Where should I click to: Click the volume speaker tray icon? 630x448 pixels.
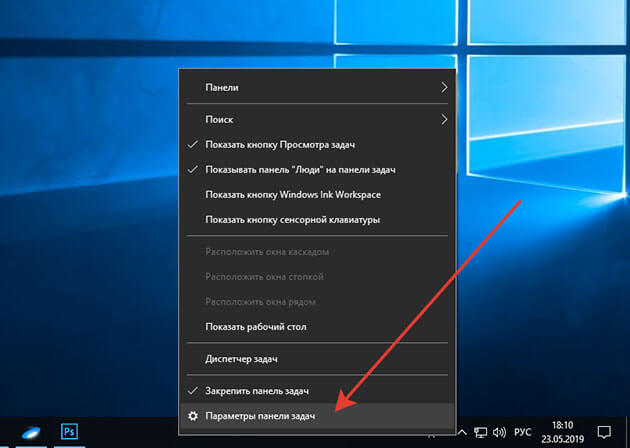(x=499, y=432)
